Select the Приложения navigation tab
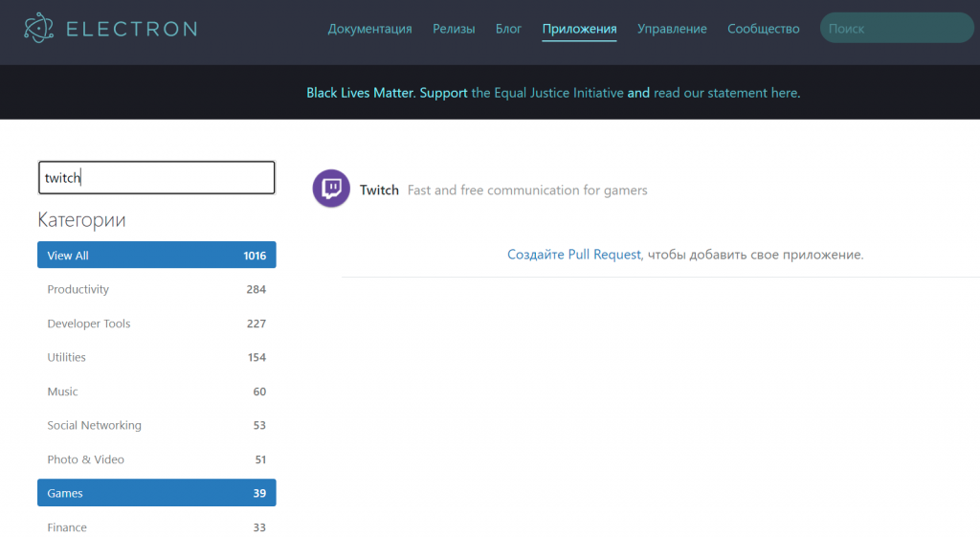Image resolution: width=980 pixels, height=537 pixels. tap(579, 29)
